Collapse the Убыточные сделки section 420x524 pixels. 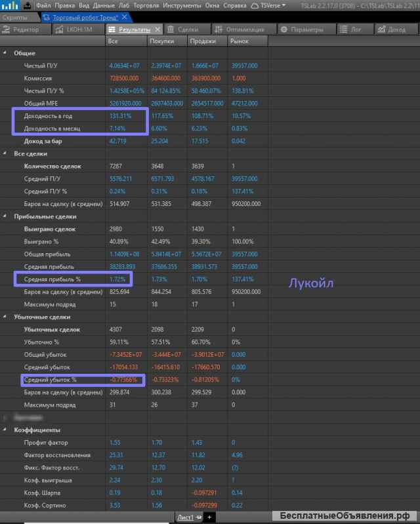[6, 317]
